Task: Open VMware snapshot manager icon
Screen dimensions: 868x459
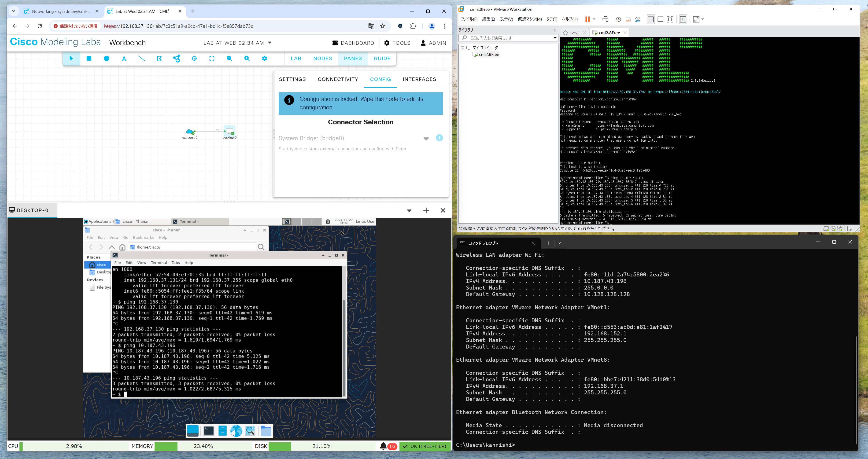Action: coord(638,19)
